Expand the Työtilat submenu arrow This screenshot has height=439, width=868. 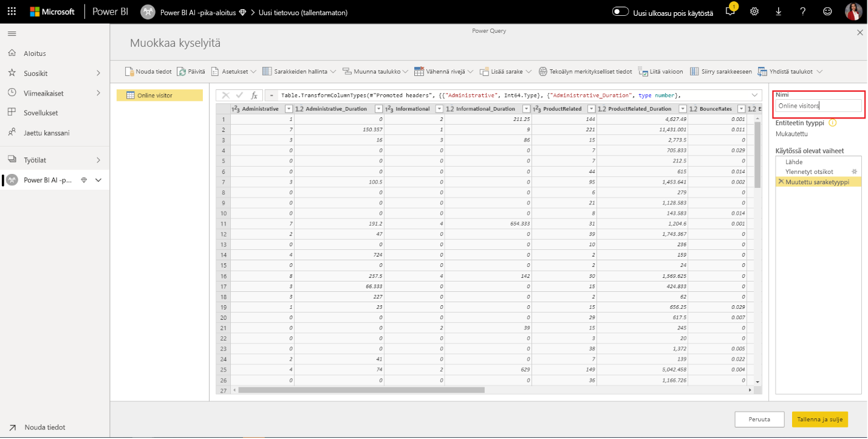[x=98, y=160]
